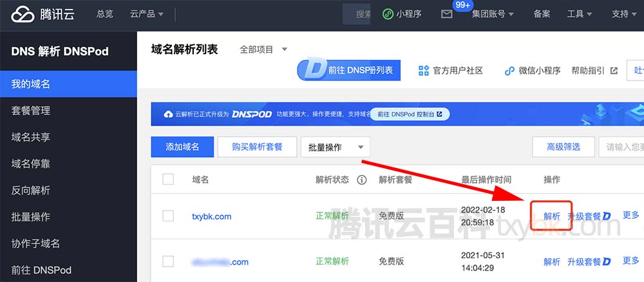Focus the 请输入您要 domain search field

pyautogui.click(x=621, y=147)
